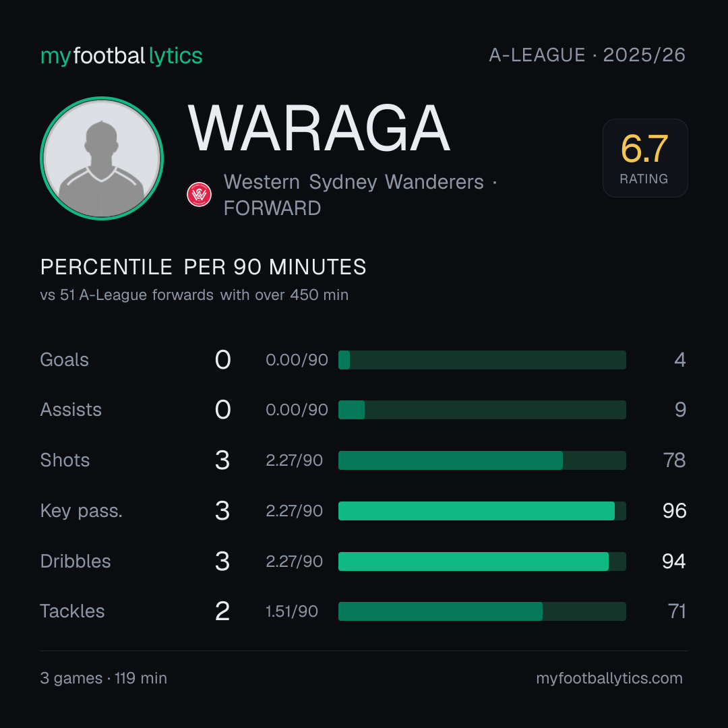Click the Goals percentile bar

click(x=482, y=360)
